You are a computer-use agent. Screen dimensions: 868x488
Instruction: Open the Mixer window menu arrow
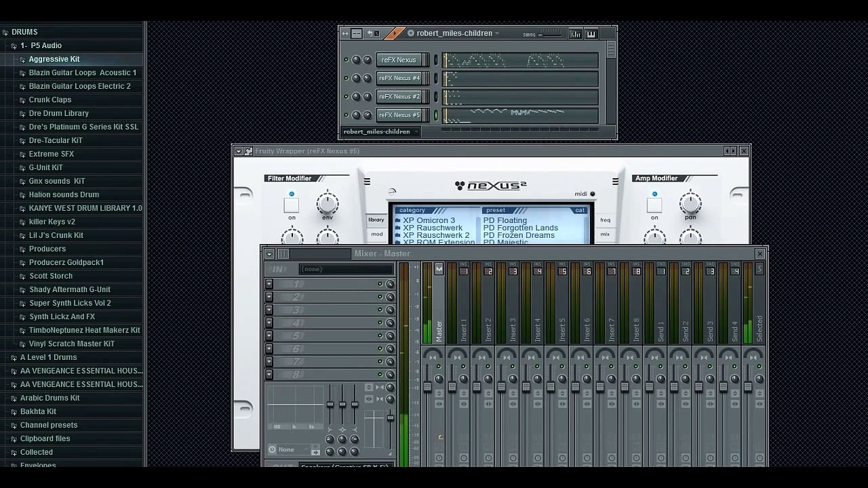269,253
